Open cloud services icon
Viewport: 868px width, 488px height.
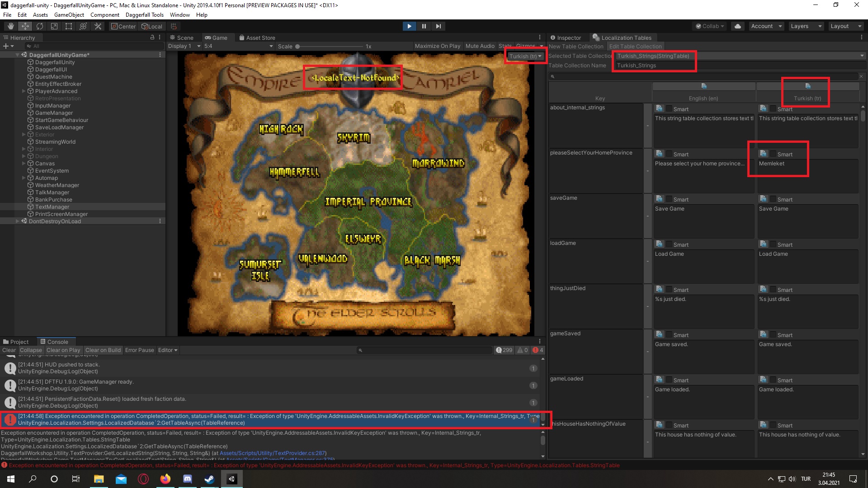point(738,26)
